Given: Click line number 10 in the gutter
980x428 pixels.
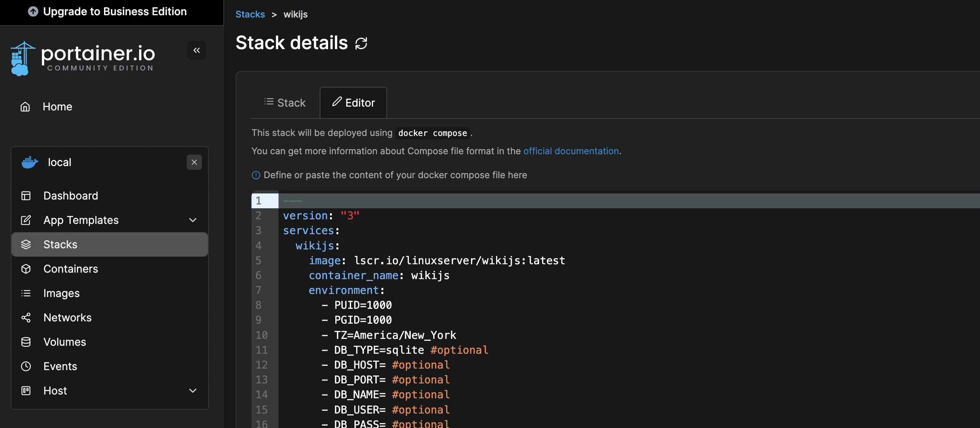Looking at the screenshot, I should [x=261, y=335].
